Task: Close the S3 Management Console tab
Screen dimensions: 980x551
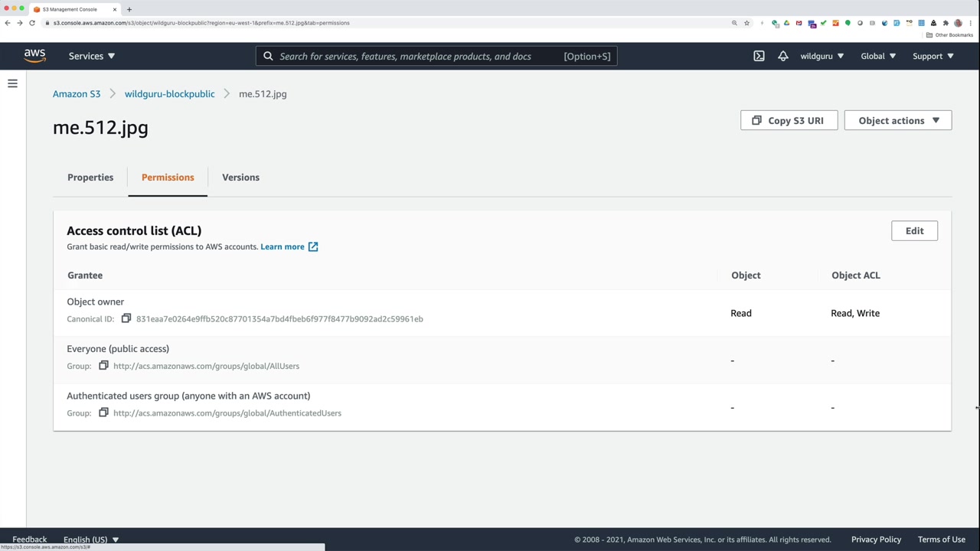Action: click(115, 9)
